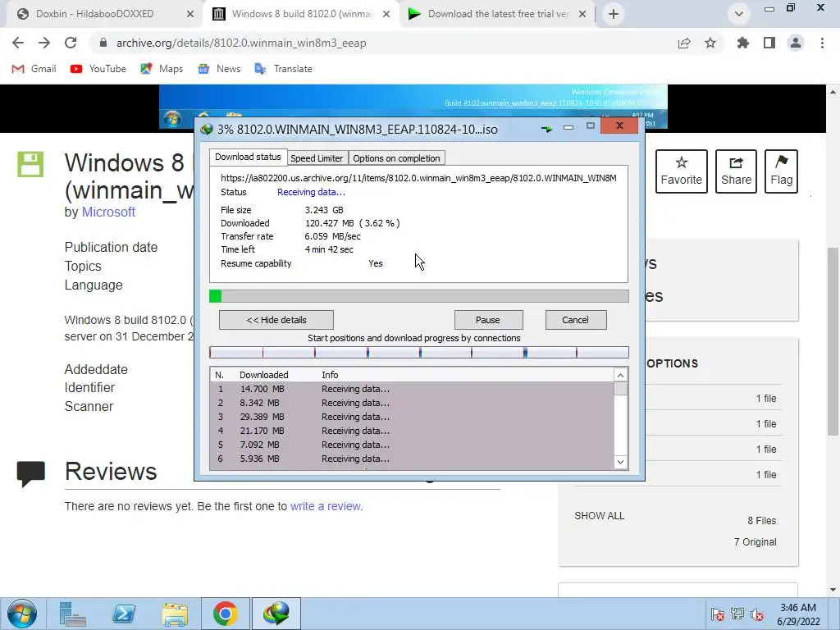
Task: Click the network tray icon
Action: click(x=737, y=614)
